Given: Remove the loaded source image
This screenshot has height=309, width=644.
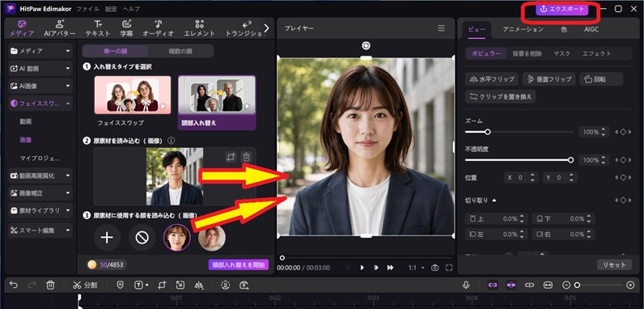Looking at the screenshot, I should point(246,157).
